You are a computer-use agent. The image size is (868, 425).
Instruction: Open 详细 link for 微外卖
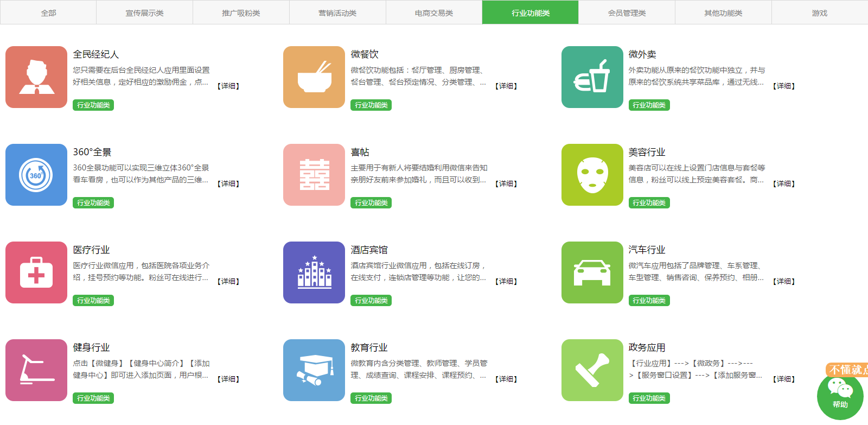click(x=784, y=86)
